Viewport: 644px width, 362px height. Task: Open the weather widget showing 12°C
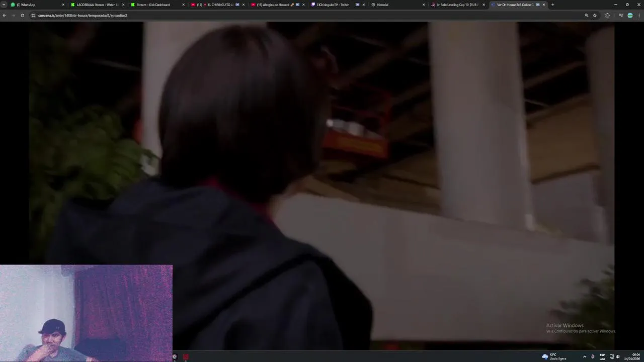click(x=554, y=356)
